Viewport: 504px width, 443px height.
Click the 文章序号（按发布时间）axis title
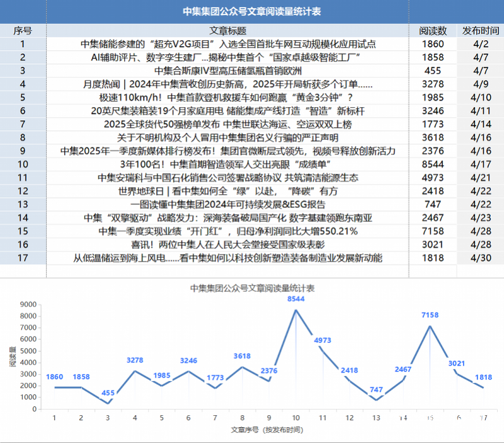coord(266,430)
